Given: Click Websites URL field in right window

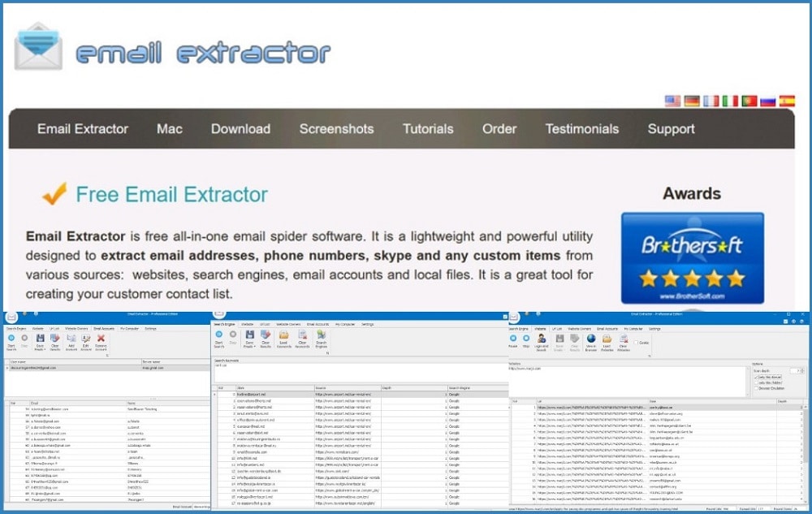Looking at the screenshot, I should coord(628,382).
